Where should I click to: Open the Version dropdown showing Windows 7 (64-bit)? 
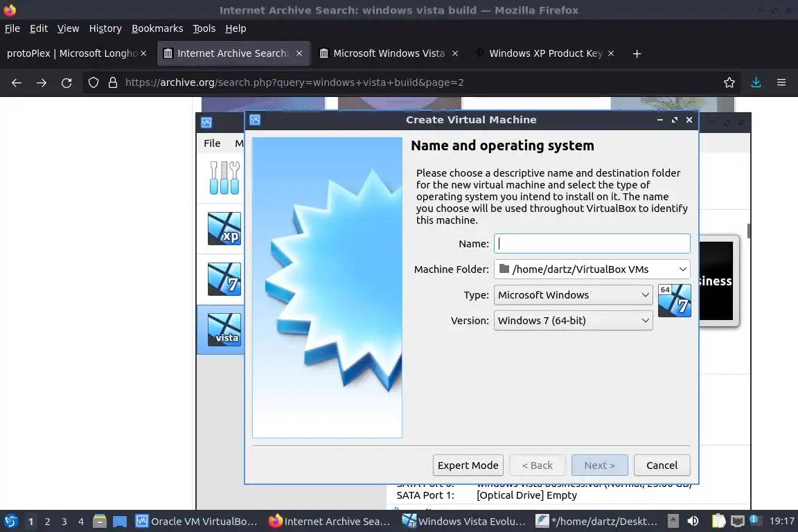point(573,320)
